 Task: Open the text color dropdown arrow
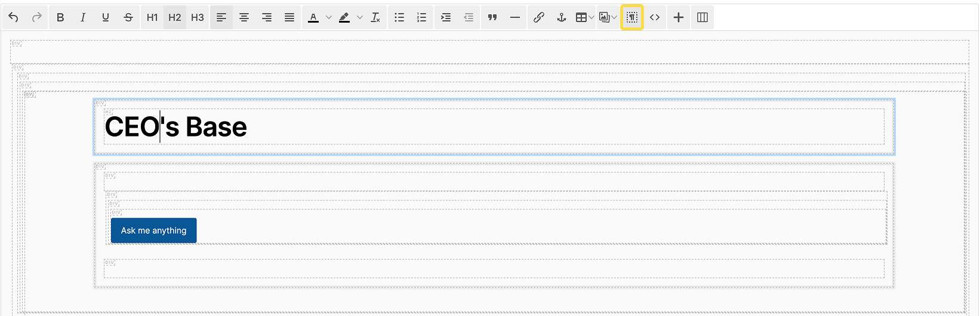(328, 17)
